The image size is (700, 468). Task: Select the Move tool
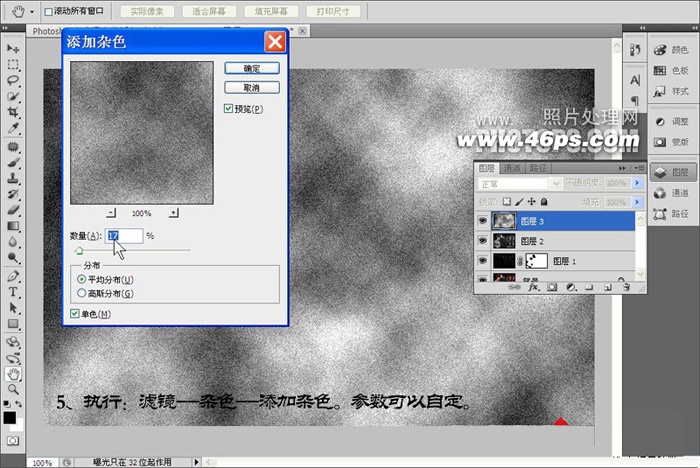(13, 48)
